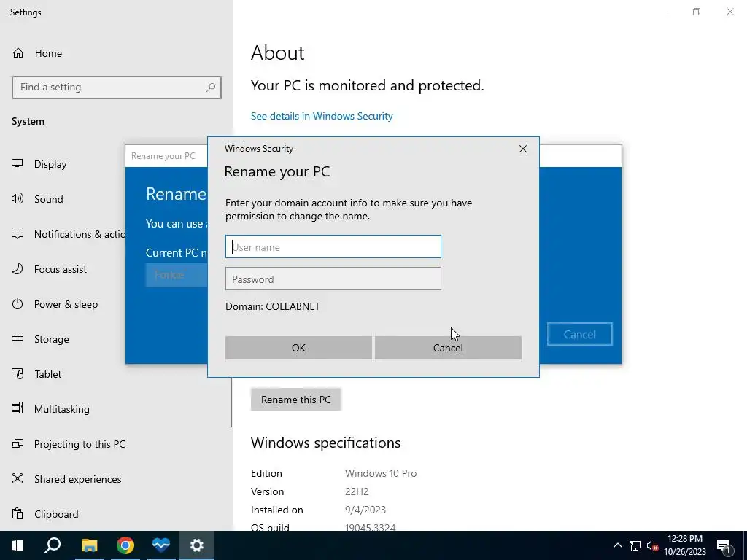Click the Notifications speech-bubble icon

pyautogui.click(x=18, y=234)
